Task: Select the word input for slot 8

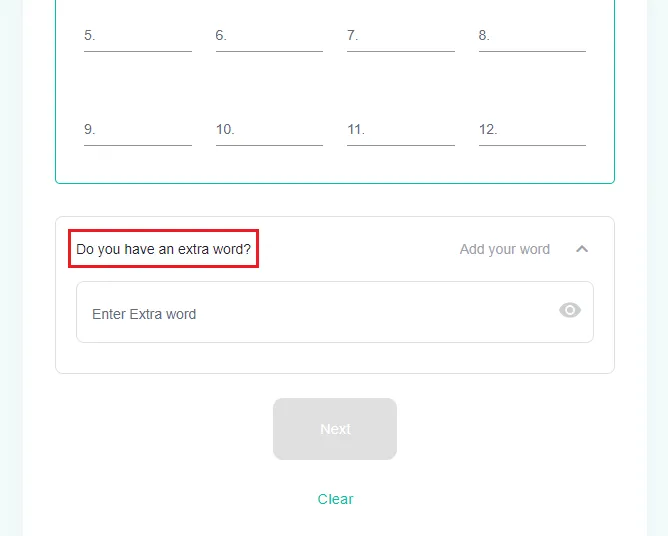Action: click(540, 36)
